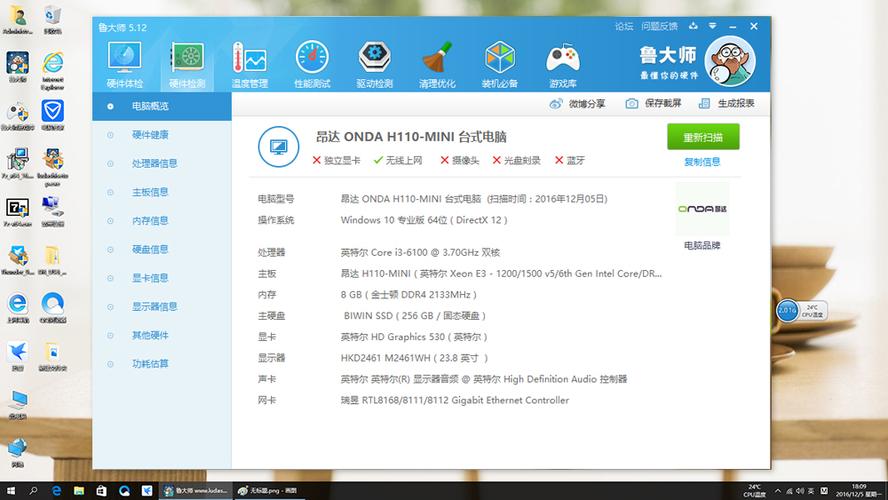Open the Internet Explorer desktop icon

tap(53, 70)
